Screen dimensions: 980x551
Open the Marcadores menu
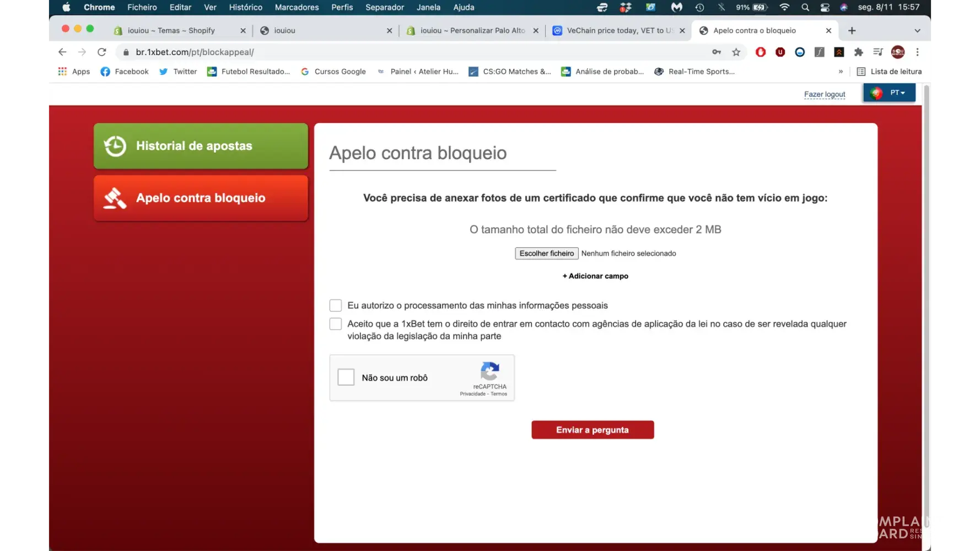pos(297,7)
